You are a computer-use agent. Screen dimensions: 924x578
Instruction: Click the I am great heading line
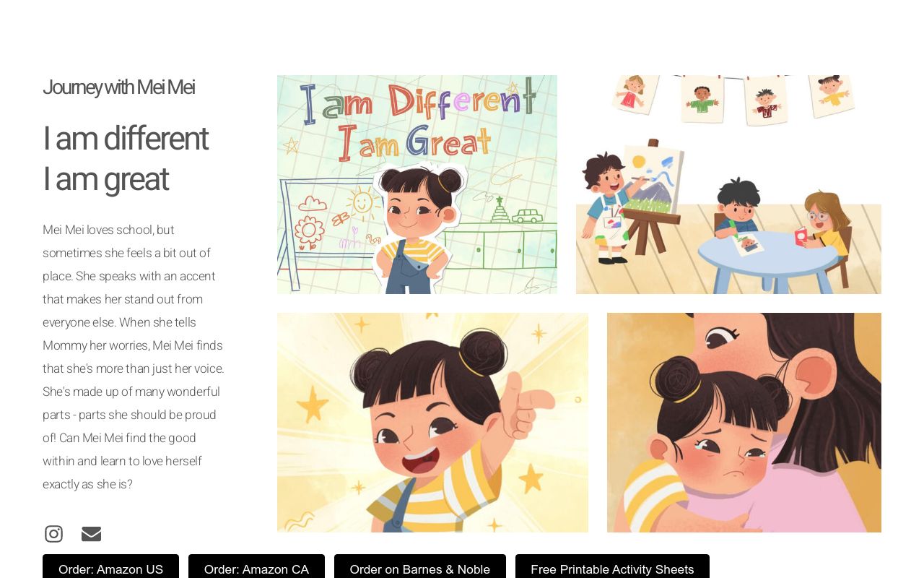[105, 179]
